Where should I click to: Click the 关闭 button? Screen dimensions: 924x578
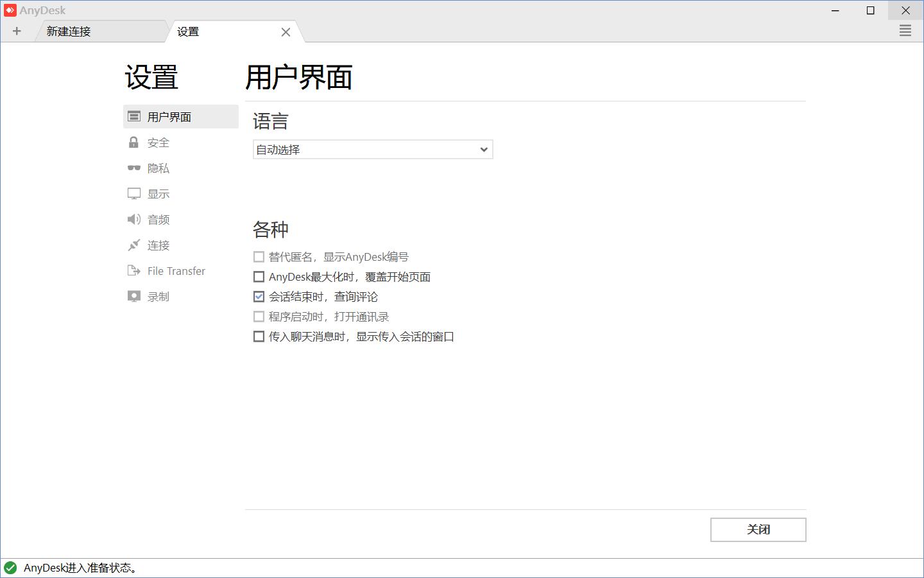pos(758,530)
